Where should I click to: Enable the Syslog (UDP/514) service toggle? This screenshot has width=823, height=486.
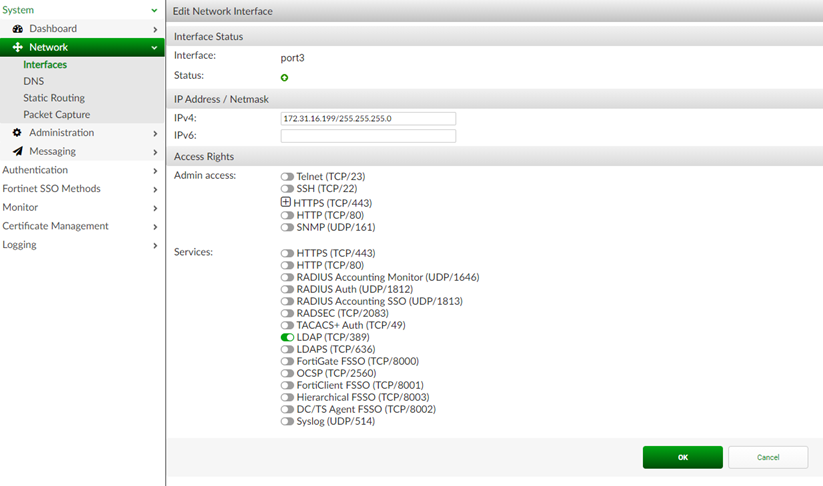pos(288,422)
